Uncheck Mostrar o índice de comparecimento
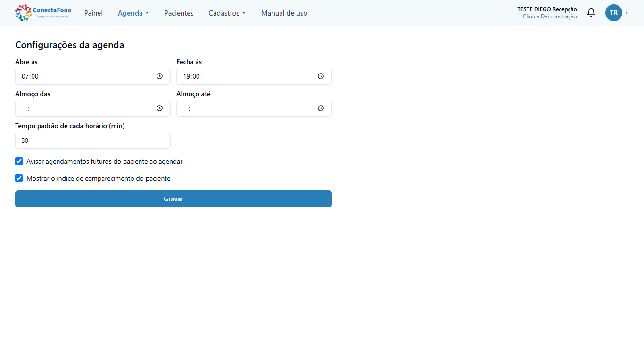 point(19,178)
